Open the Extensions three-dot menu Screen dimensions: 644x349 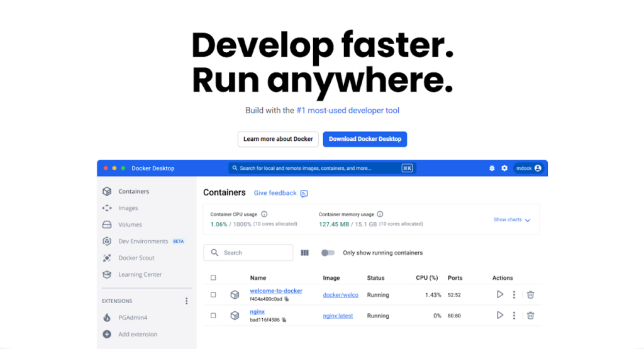pyautogui.click(x=186, y=301)
